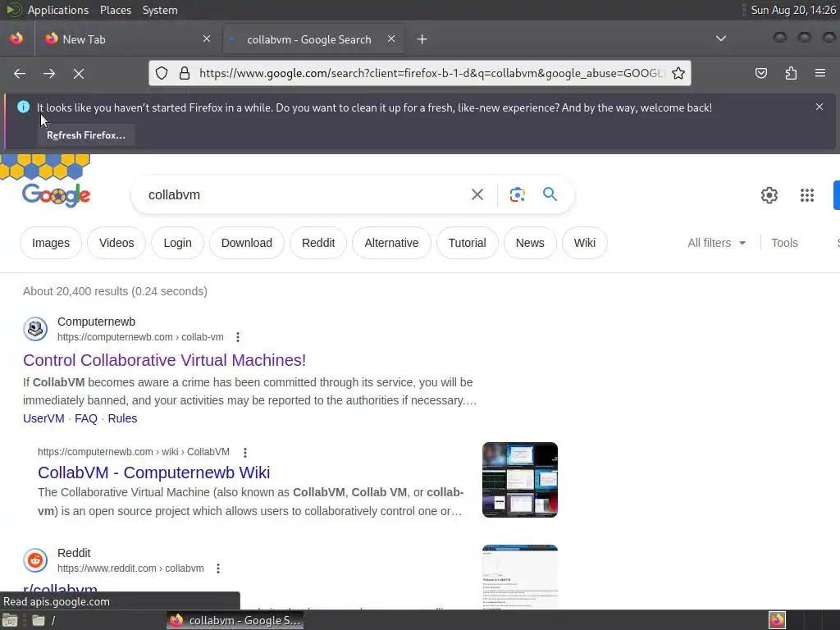Select the Download filter chip
Image resolution: width=840 pixels, height=630 pixels.
point(246,243)
